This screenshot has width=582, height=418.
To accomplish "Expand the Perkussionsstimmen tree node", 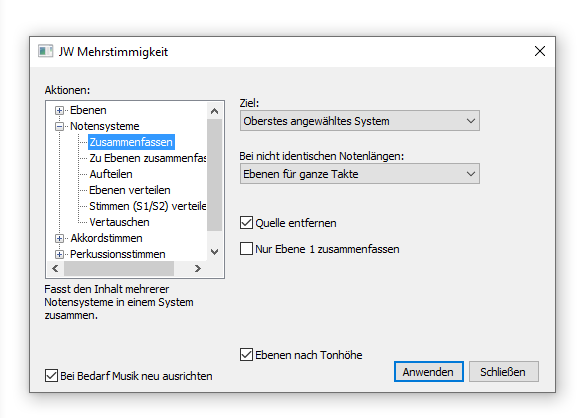I will [59, 254].
